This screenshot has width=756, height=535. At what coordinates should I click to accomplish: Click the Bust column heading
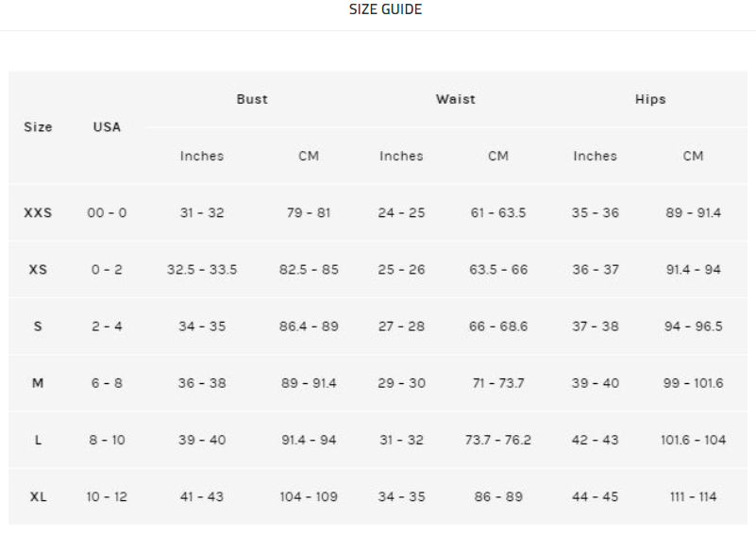tap(252, 99)
